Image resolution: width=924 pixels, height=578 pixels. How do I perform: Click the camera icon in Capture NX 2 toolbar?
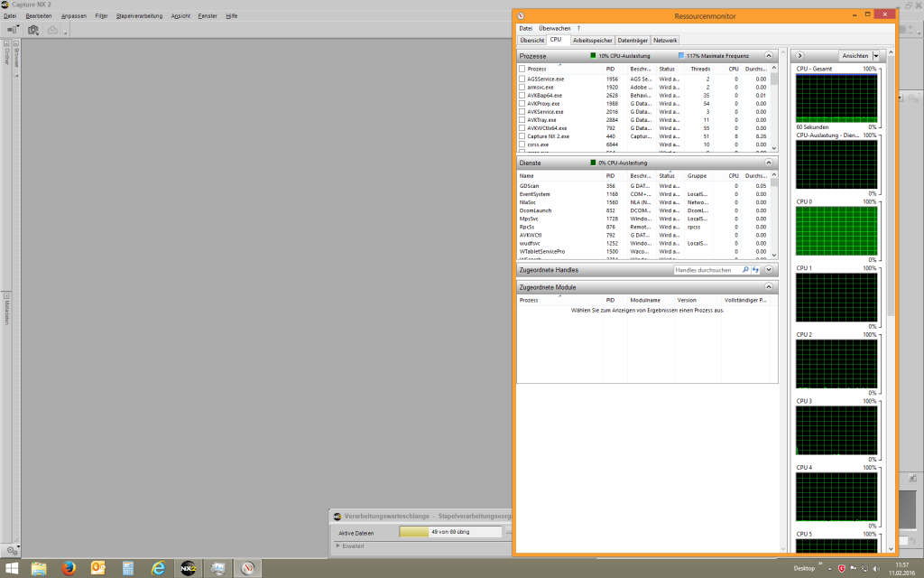pos(33,30)
